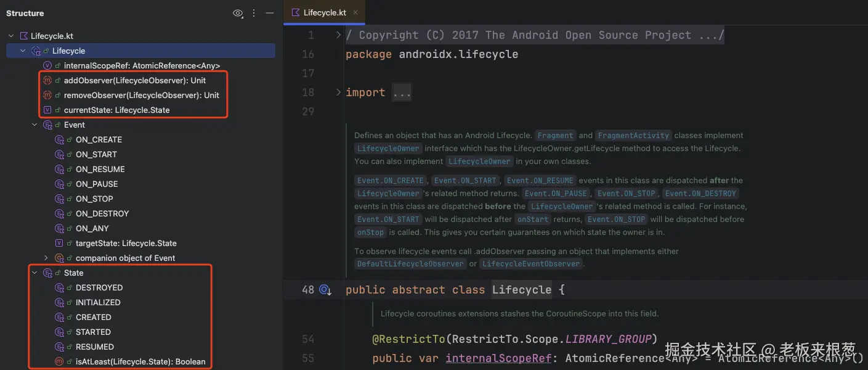868x370 pixels.
Task: Collapse the Lifecycle.kt root node
Action: coord(11,36)
